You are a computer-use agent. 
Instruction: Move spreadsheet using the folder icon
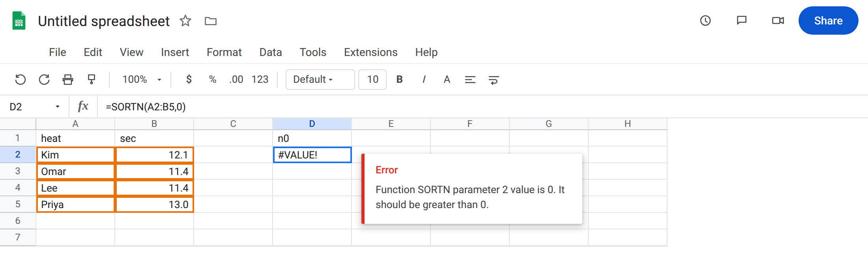[211, 21]
